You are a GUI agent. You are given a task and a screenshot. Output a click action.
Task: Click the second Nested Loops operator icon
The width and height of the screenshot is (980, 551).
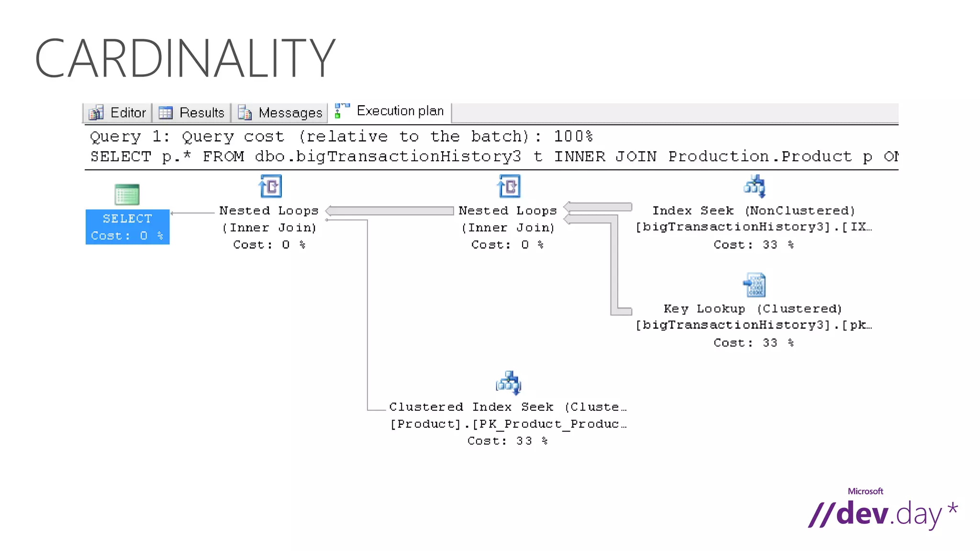509,186
